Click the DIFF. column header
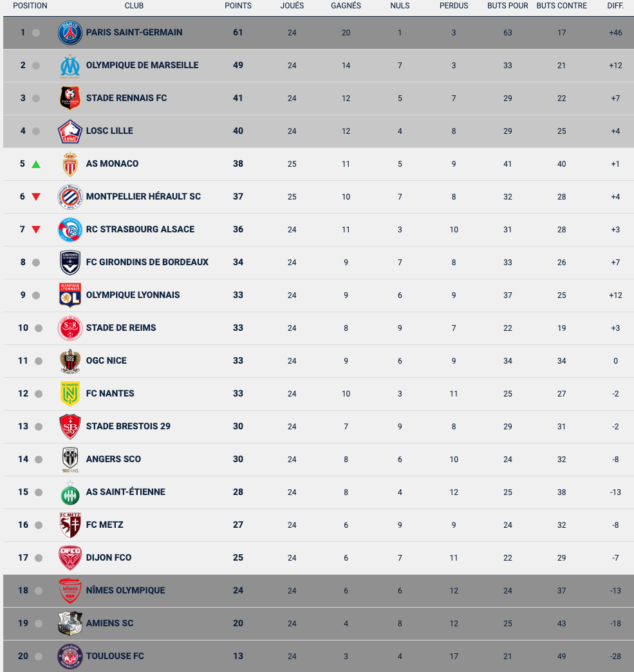Screen dimensions: 634x672 615,6
